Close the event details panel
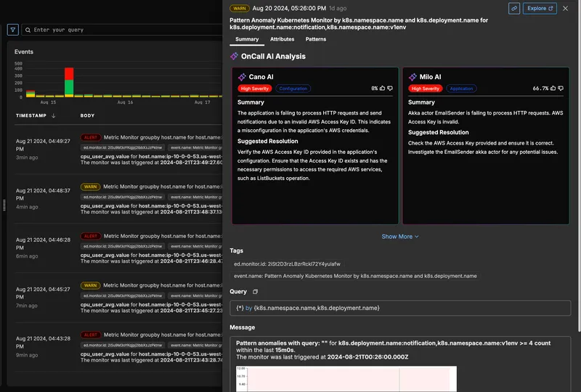This screenshot has width=581, height=392. [566, 9]
